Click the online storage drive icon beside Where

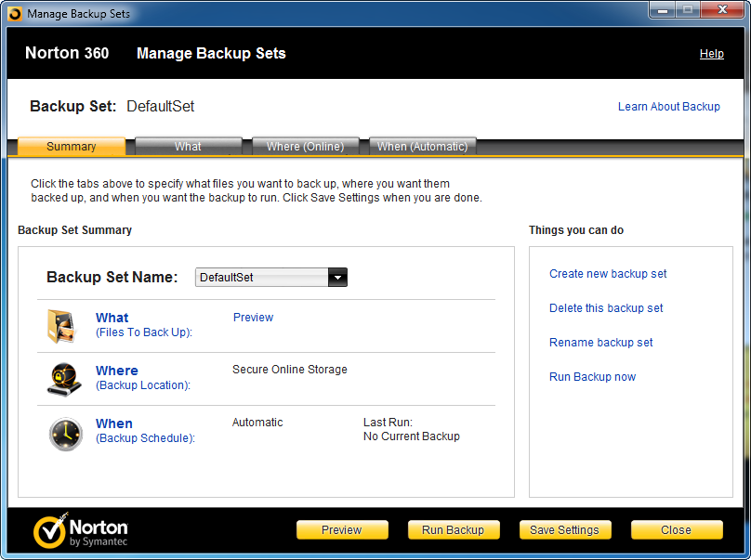coord(64,379)
